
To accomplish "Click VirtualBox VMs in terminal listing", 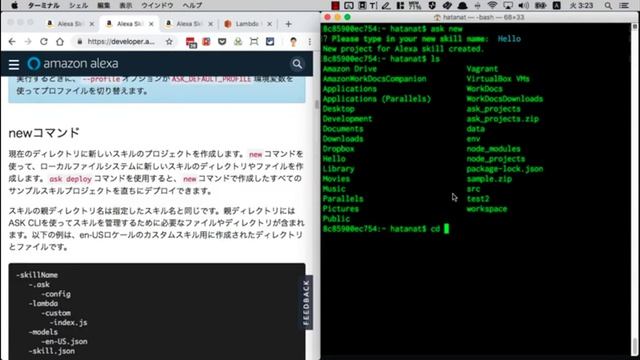I will (x=498, y=79).
